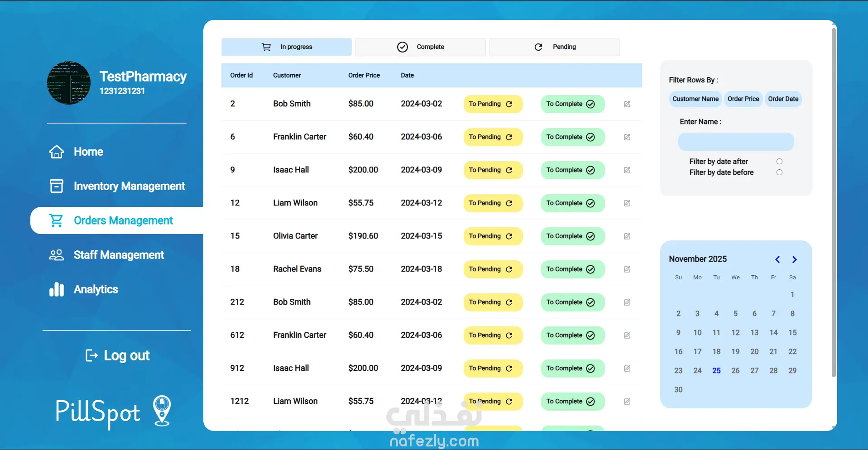
Task: Click the Staff Management people icon
Action: click(x=57, y=255)
